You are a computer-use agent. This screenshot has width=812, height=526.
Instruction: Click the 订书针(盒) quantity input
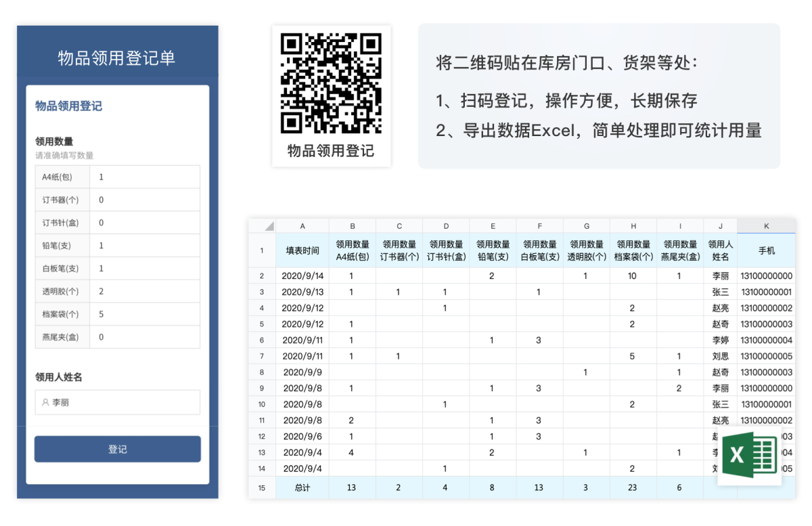tap(145, 223)
